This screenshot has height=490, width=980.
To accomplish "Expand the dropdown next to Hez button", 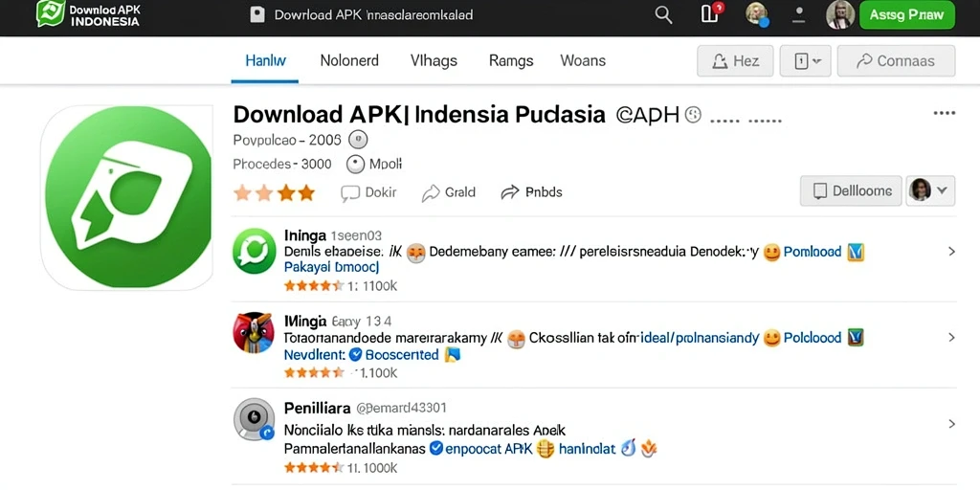I will coord(808,60).
